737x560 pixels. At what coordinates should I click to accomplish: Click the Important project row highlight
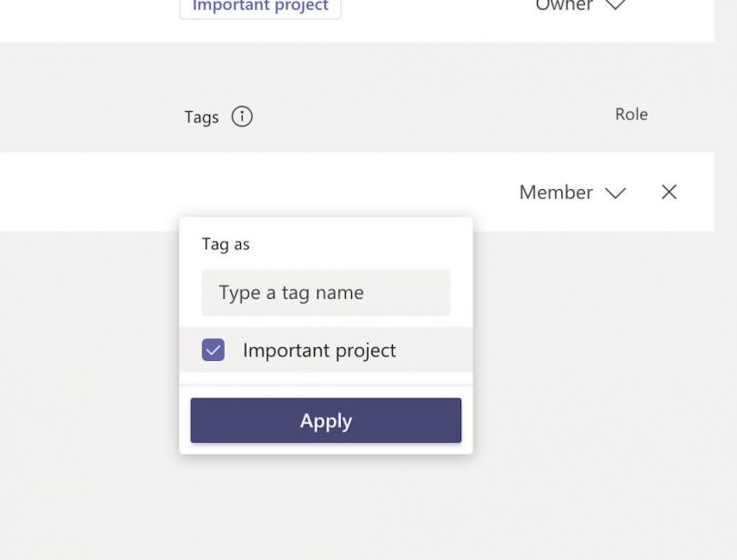318,350
